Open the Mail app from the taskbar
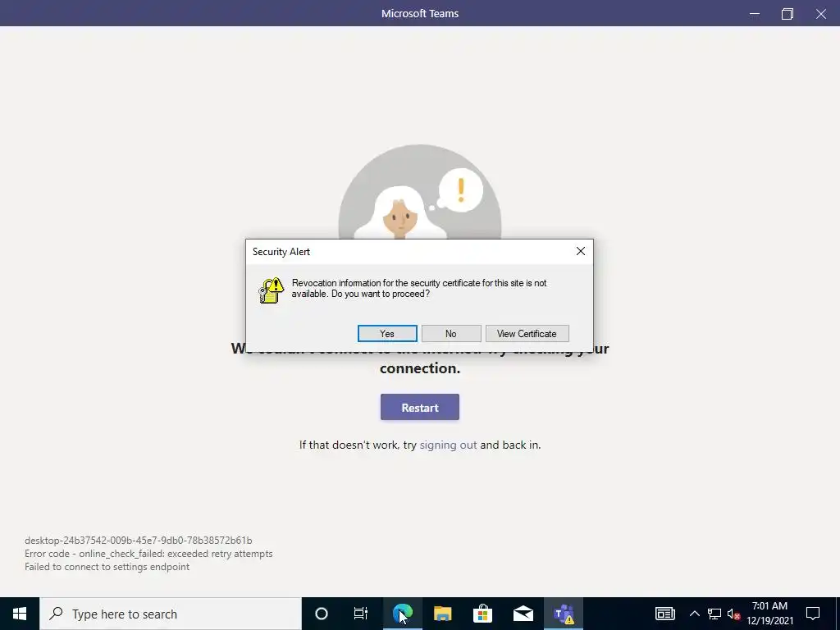 click(523, 614)
